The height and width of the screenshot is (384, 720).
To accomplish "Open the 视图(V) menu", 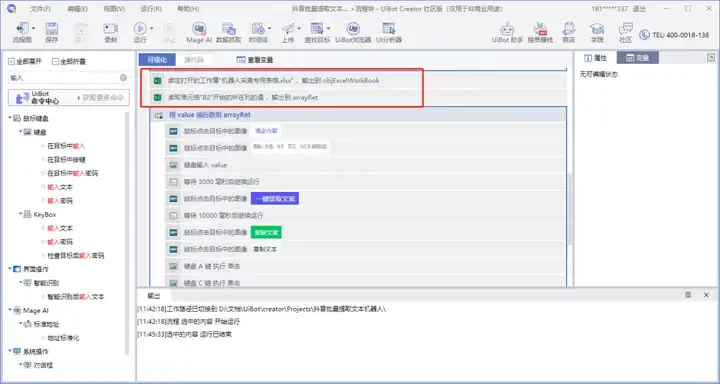I will [114, 9].
